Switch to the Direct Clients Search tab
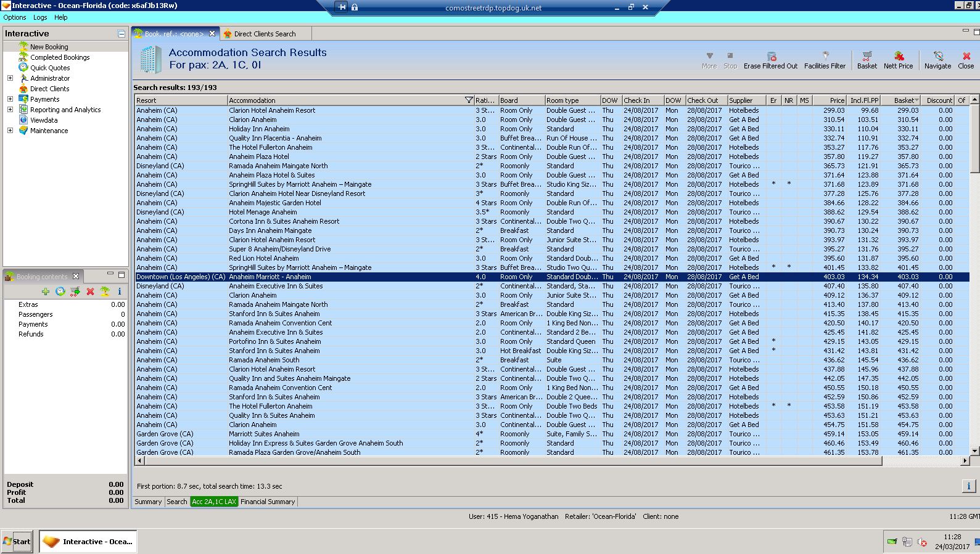The height and width of the screenshot is (554, 980). pos(265,34)
